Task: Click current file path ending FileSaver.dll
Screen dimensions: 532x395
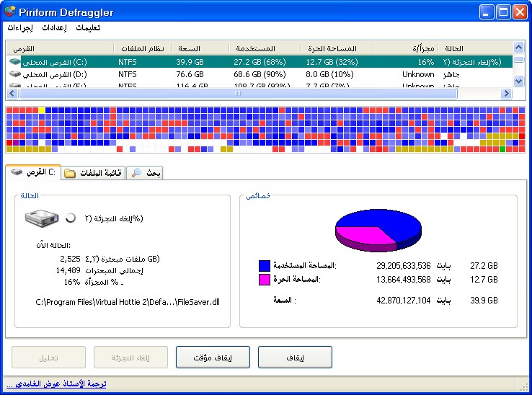Action: tap(127, 302)
